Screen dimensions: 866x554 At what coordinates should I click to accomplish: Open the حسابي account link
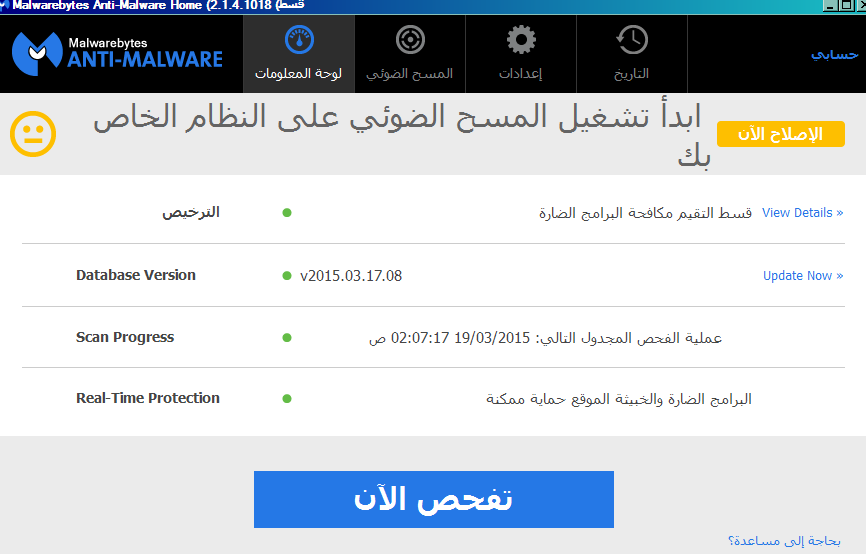pos(834,54)
